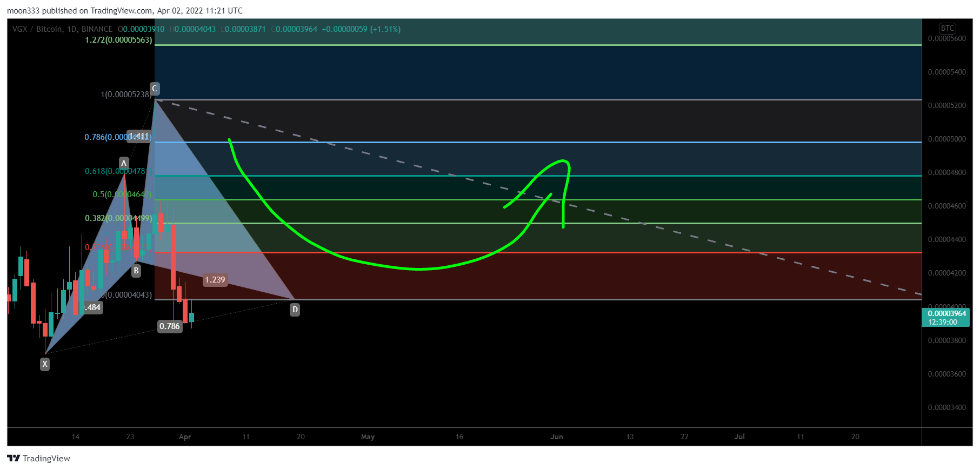The image size is (980, 470).
Task: Click the 14 date label on time axis
Action: [x=75, y=437]
